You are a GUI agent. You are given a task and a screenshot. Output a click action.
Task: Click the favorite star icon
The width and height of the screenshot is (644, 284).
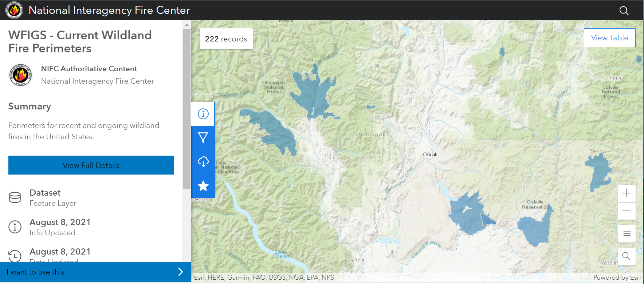(203, 186)
